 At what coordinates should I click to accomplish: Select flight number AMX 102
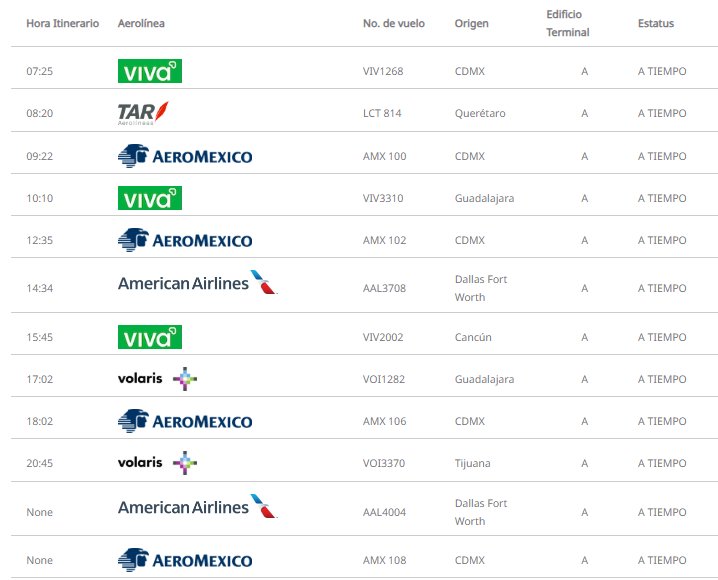(x=384, y=240)
